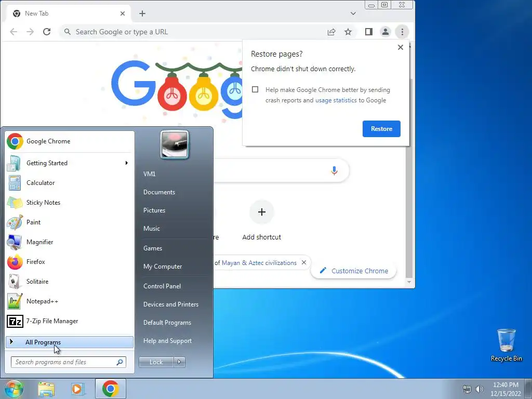Open 7-Zip File Manager
This screenshot has height=399, width=532.
click(x=70, y=321)
